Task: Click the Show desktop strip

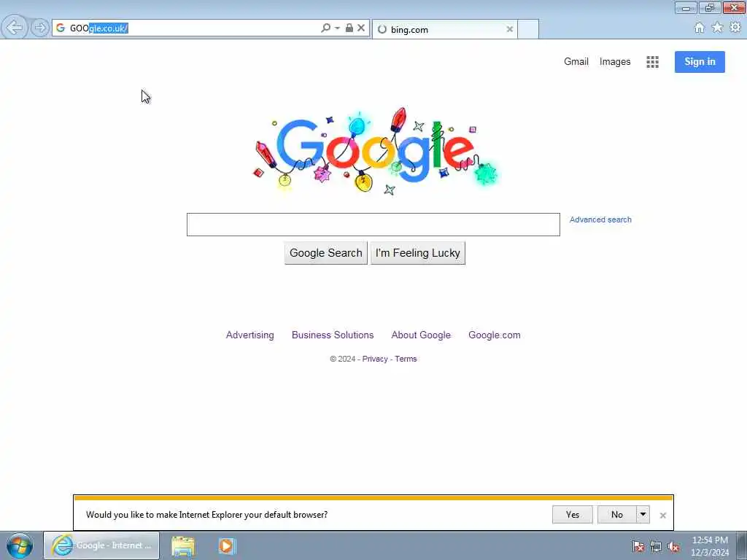Action: point(742,545)
